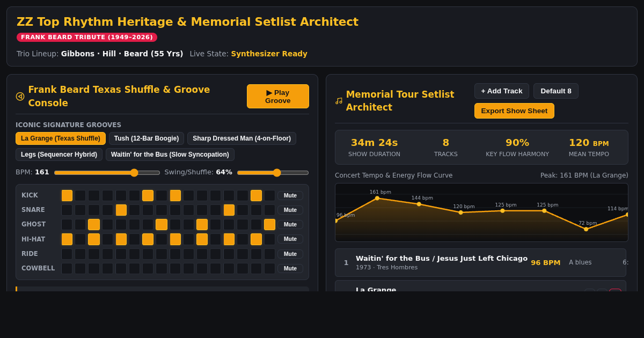This screenshot has height=338, width=644.
Task: Enable RIDE row first step cell
Action: (67, 254)
